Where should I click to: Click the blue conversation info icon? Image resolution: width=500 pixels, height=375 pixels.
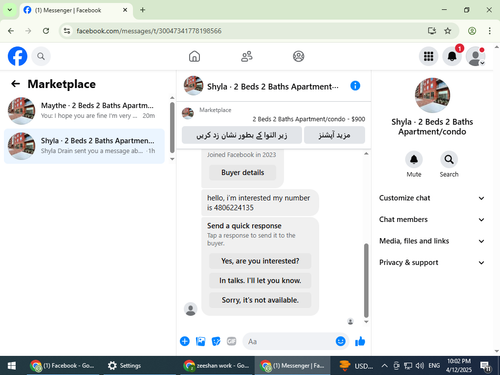355,86
